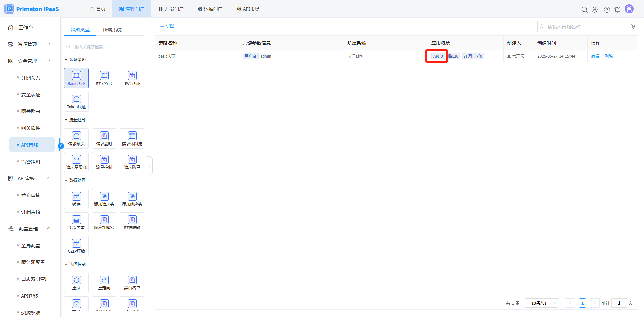Select the 缓存 data processing icon
Screen dimensions: 644x317
[76, 199]
